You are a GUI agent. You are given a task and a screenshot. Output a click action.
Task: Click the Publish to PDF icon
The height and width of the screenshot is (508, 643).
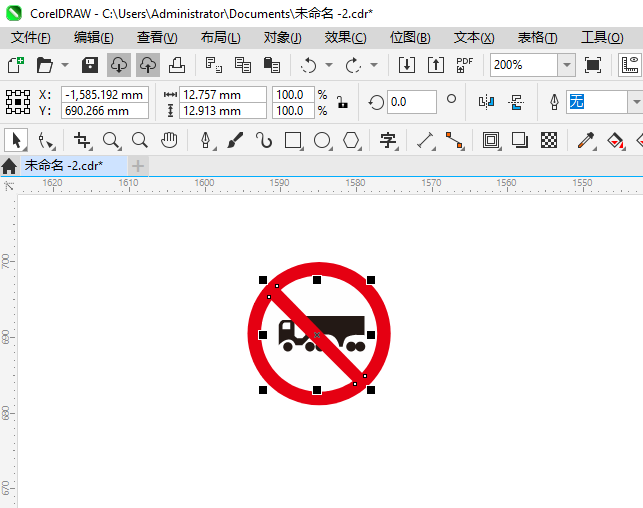[464, 65]
